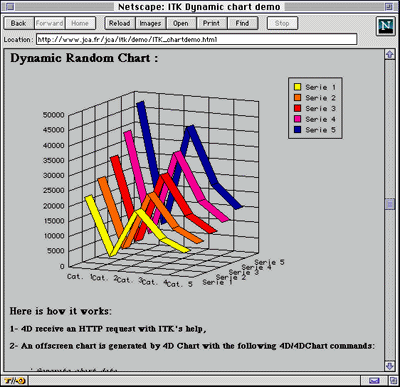Click the Location URL input field

click(196, 39)
